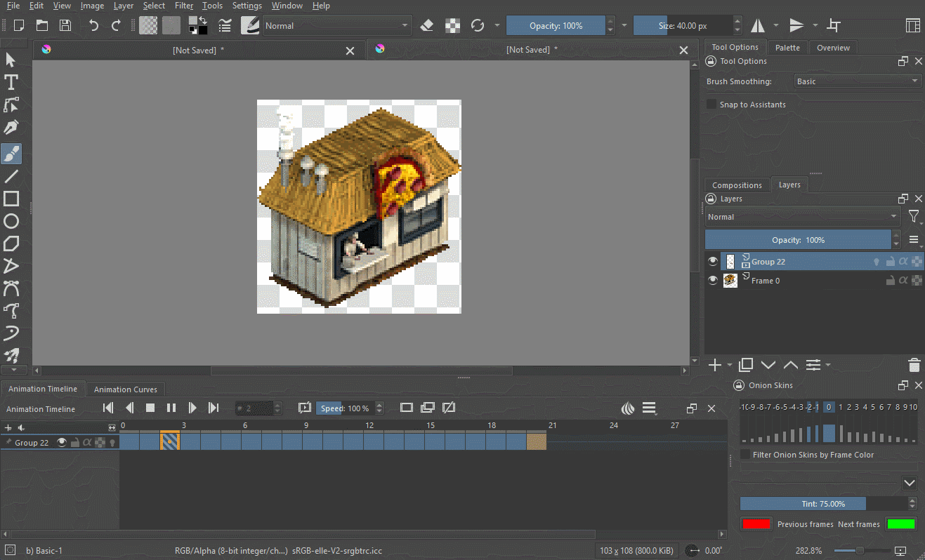925x560 pixels.
Task: Click the horizontal mirror tool icon
Action: pyautogui.click(x=758, y=26)
